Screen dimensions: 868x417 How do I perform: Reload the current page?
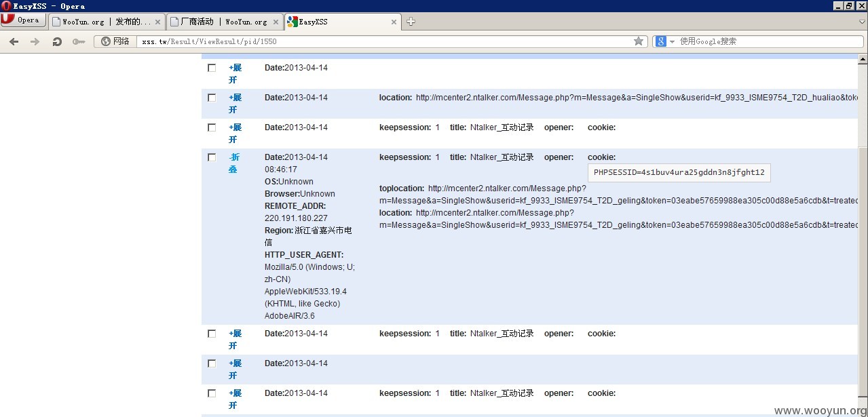(x=57, y=41)
